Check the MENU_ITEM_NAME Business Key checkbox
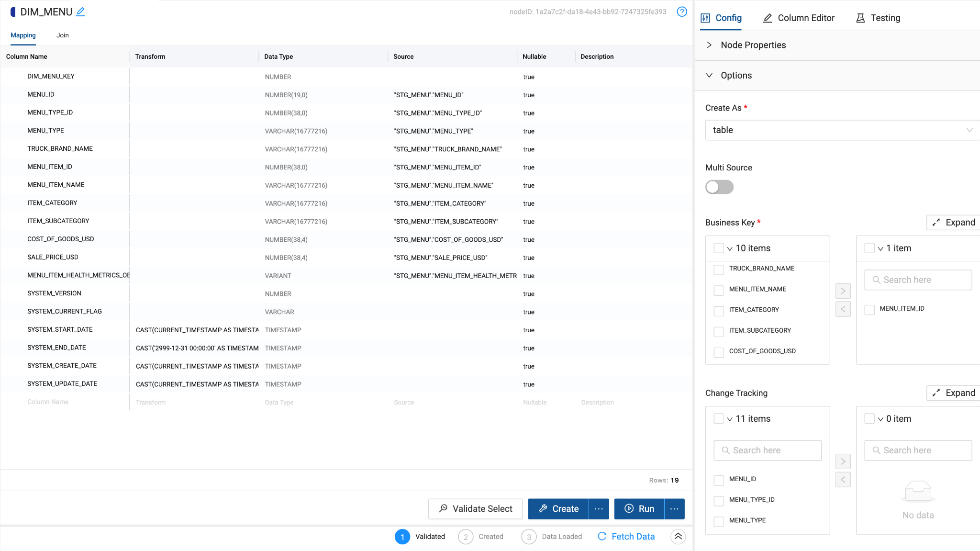Viewport: 980px width, 551px height. 719,291
